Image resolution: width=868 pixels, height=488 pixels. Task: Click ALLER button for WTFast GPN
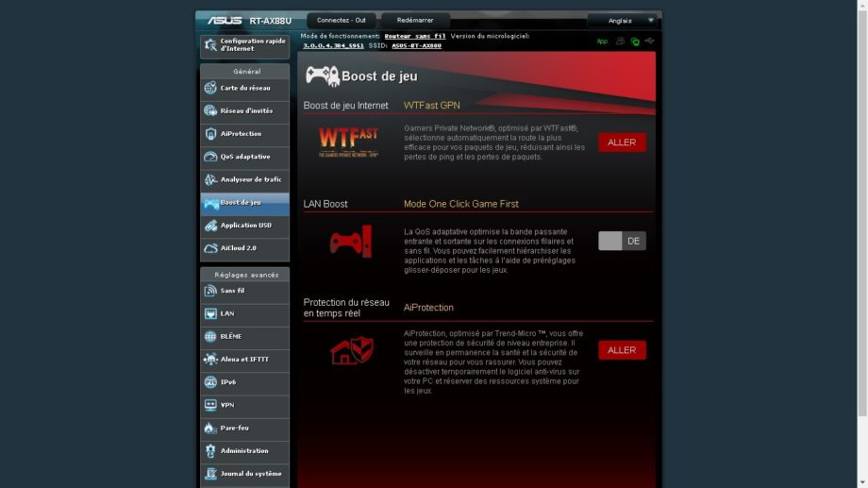coord(622,143)
